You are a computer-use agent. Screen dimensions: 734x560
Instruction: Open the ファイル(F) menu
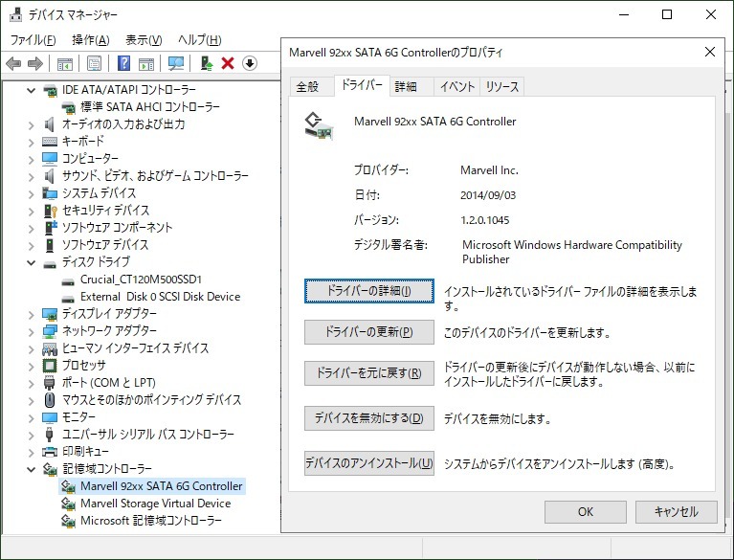33,40
